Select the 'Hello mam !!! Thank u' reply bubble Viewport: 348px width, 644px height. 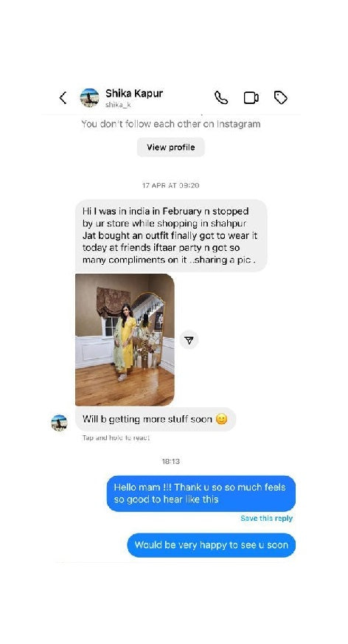tap(201, 494)
